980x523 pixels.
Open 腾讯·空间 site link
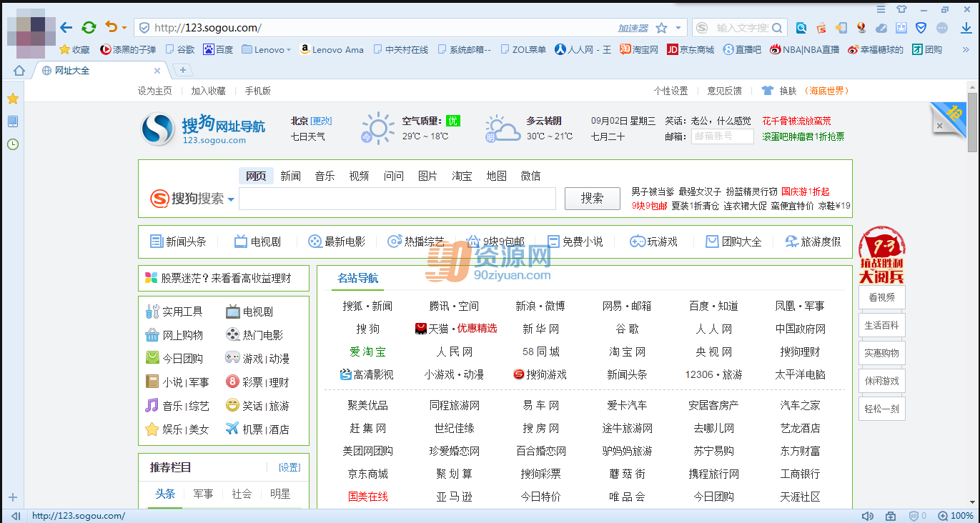coord(454,306)
